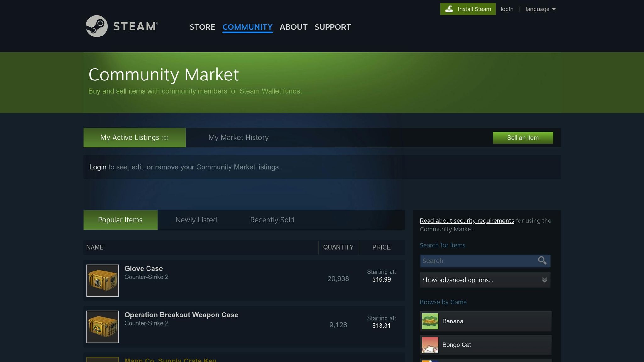Open Operation Breakout Weapon Case title
This screenshot has height=362, width=644.
coord(181,315)
